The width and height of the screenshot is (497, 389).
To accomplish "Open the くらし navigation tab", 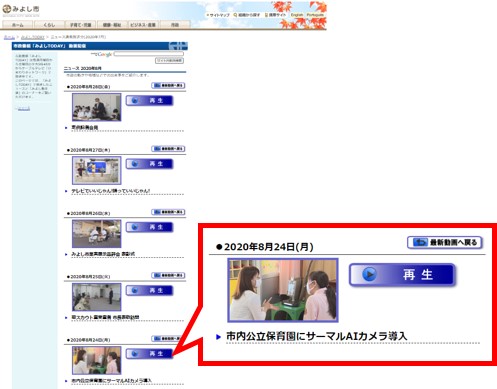I will click(49, 25).
